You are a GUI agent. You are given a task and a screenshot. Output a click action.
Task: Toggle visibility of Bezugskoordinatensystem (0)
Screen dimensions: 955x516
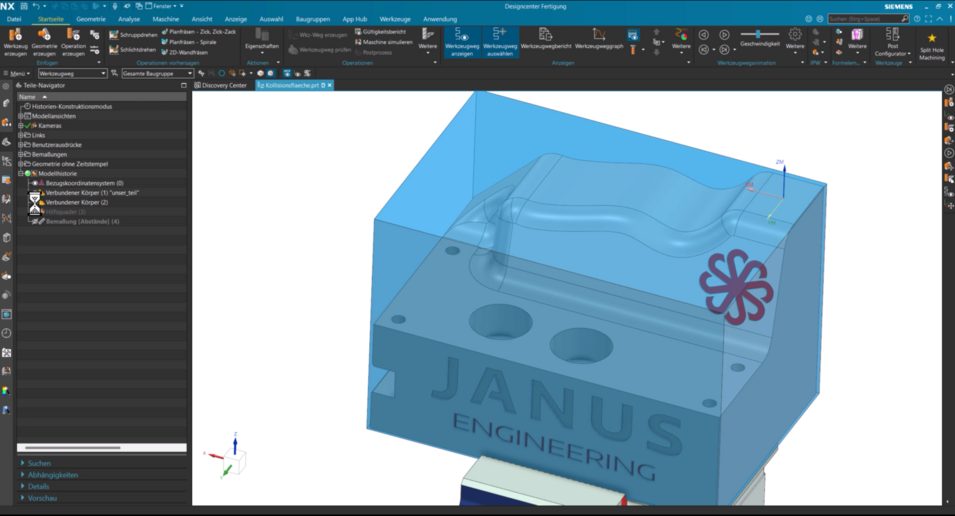pyautogui.click(x=35, y=183)
